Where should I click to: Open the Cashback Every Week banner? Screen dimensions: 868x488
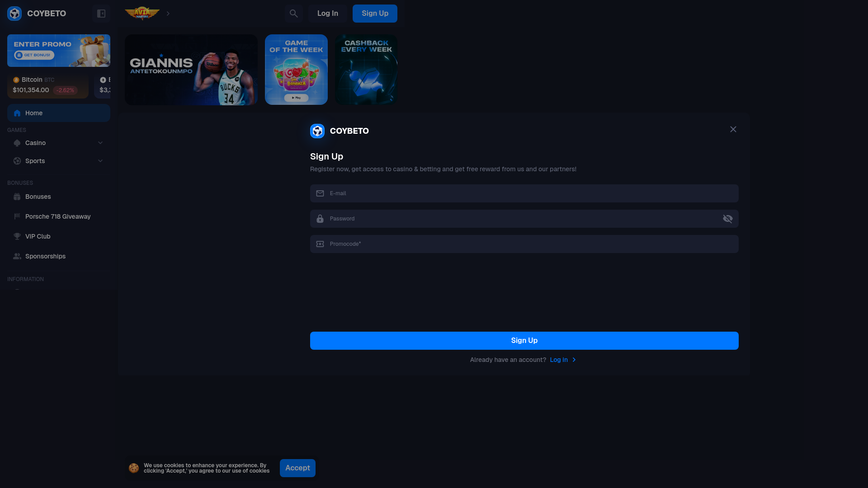coord(366,70)
